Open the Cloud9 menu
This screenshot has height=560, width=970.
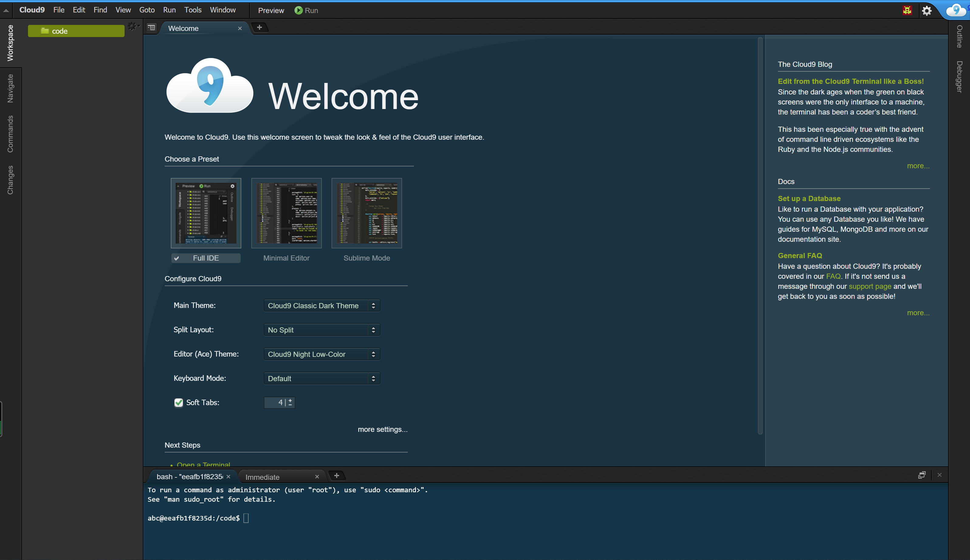tap(32, 10)
